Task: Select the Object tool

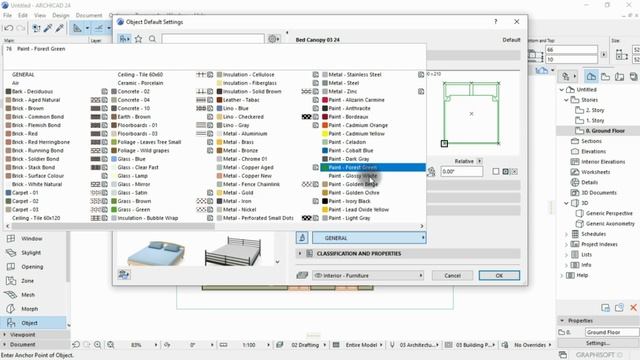Action: coord(29,323)
